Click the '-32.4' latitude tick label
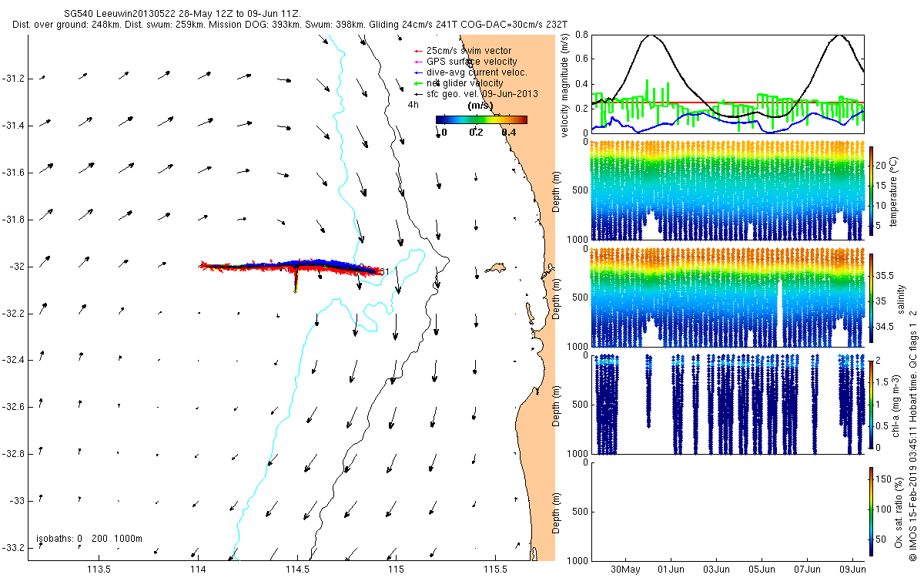Screen dimensions: 924x578 (14, 360)
